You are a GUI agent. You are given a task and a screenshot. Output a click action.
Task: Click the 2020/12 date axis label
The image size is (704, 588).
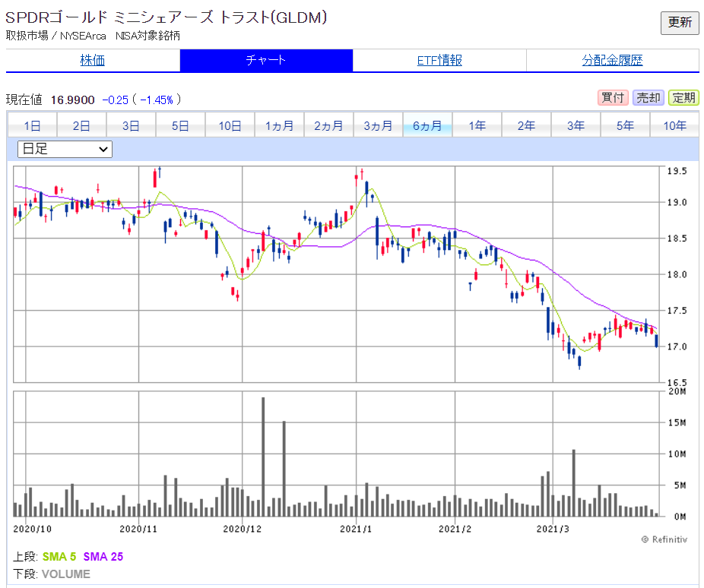(242, 529)
